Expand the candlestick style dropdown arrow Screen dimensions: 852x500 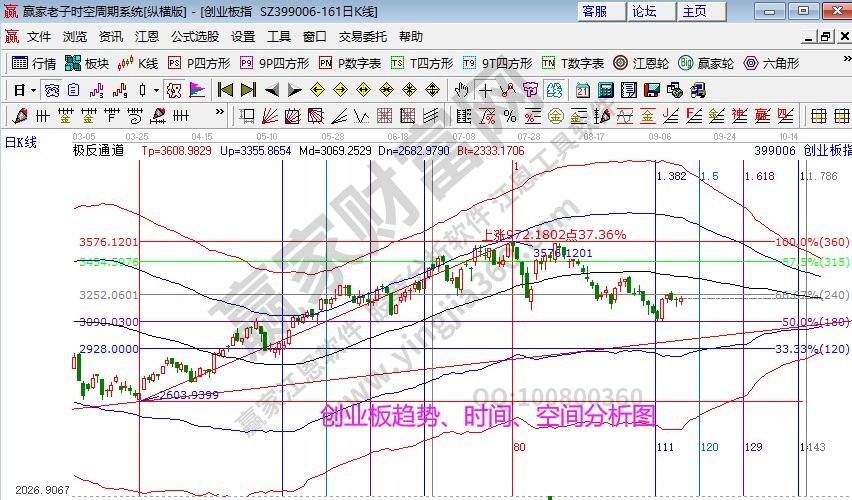156,89
